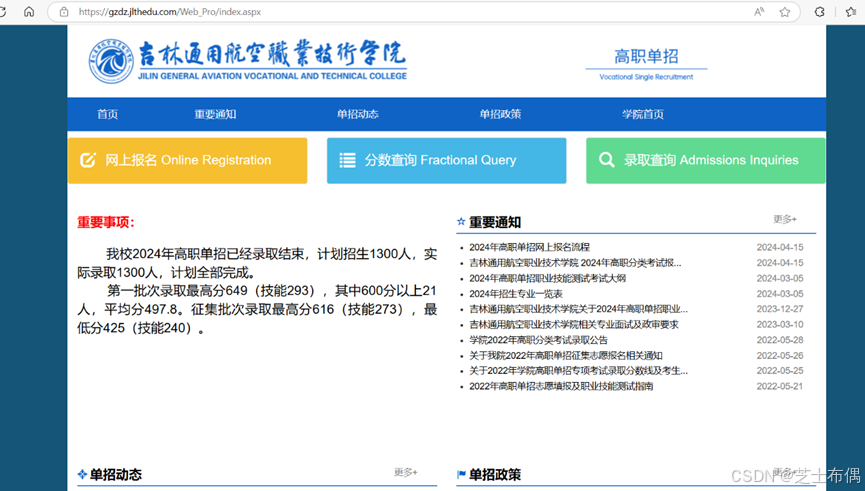Open 2022年高职单招志愿填报及职业技能测试指南
Image resolution: width=865 pixels, height=491 pixels.
coord(561,386)
